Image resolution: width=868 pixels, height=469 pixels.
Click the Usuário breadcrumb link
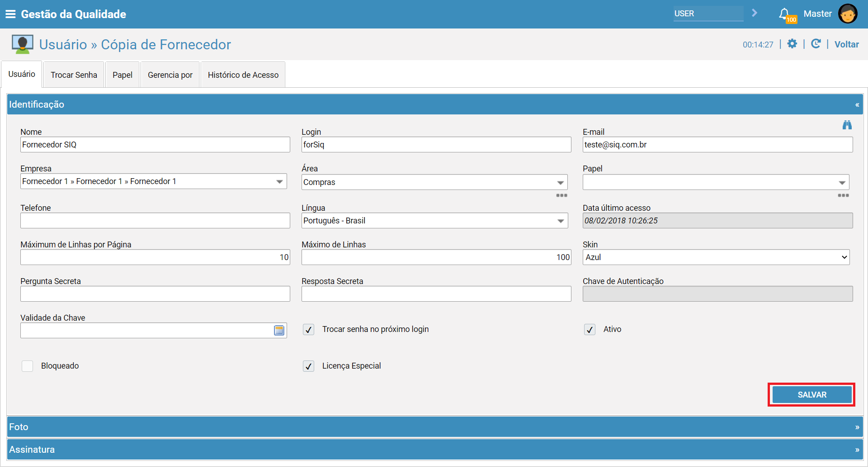(63, 44)
